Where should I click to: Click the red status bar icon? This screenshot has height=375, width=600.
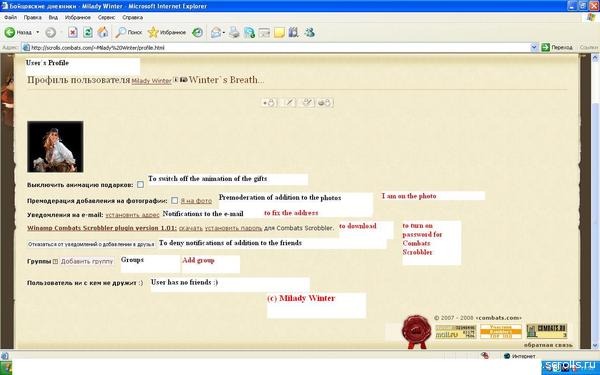[x=485, y=356]
